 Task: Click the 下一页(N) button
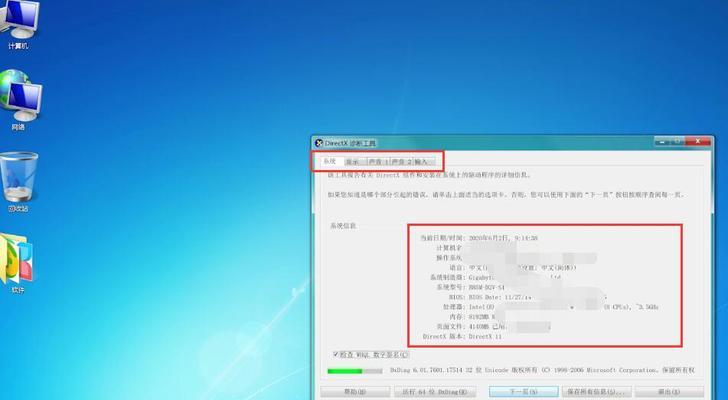pos(524,392)
